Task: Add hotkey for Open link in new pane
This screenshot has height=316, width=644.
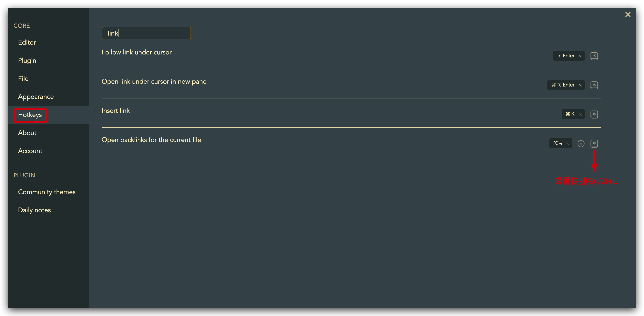Action: [594, 85]
